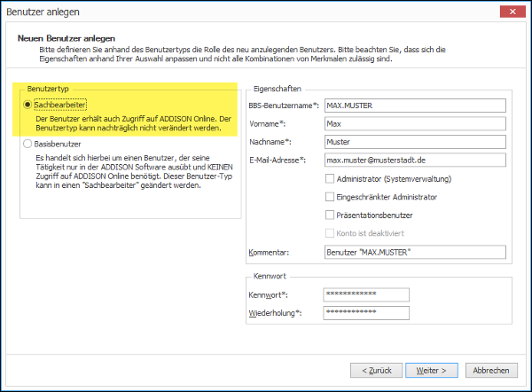The width and height of the screenshot is (532, 392).
Task: Click into the Nachname field
Action: (x=415, y=142)
